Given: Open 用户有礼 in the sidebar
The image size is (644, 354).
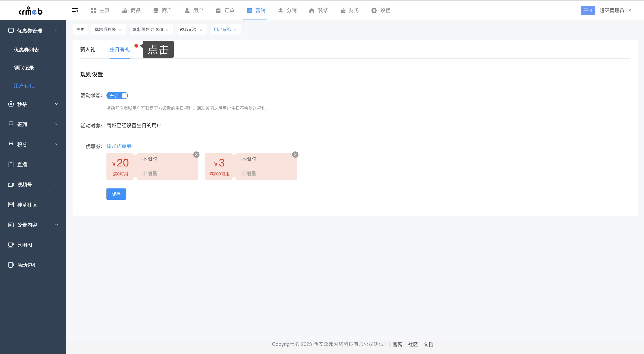Looking at the screenshot, I should point(24,86).
